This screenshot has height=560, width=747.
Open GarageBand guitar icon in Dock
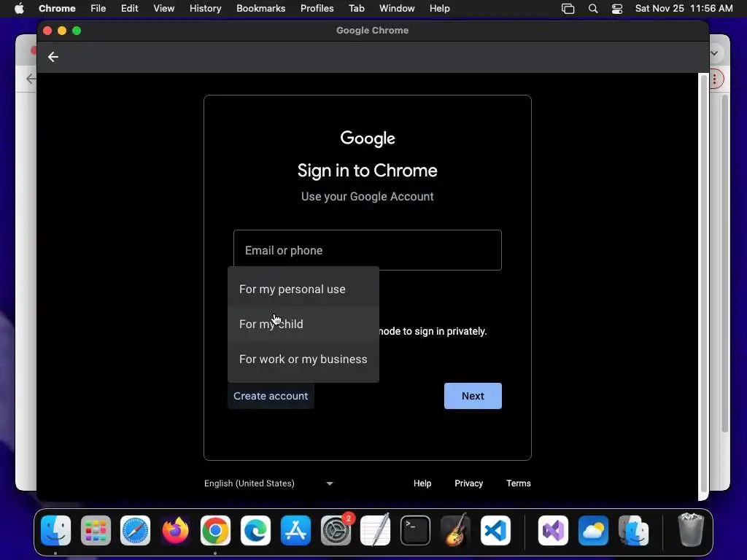pos(455,531)
